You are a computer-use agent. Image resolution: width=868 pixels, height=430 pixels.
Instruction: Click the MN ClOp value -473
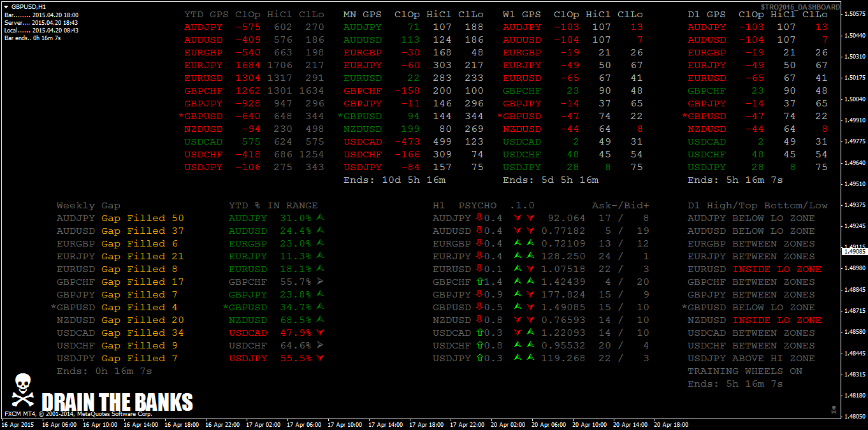(407, 141)
